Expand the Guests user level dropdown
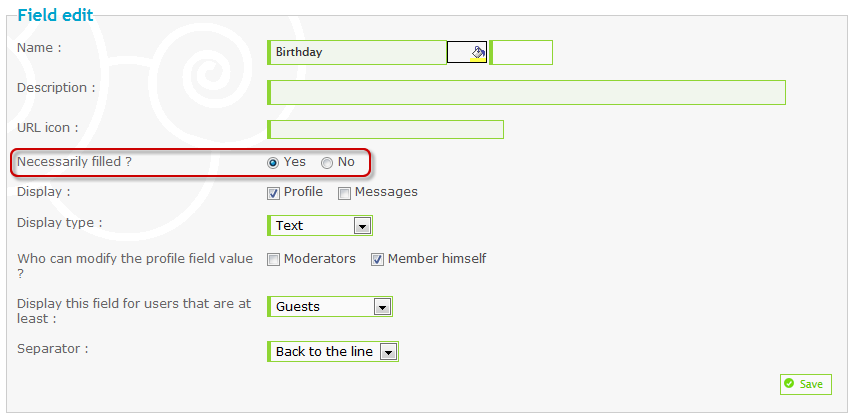This screenshot has width=854, height=419. coord(330,307)
